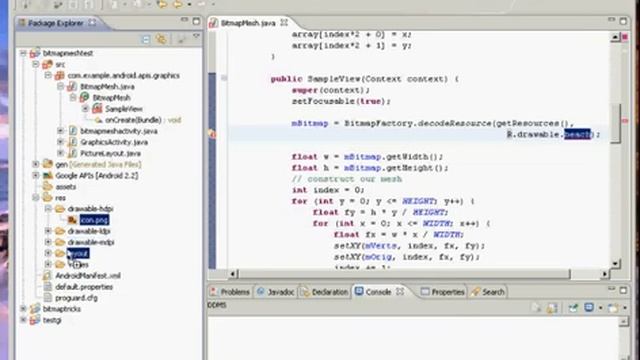Viewport: 640px width, 360px height.
Task: Close the Package Explorer tab
Action: pyautogui.click(x=93, y=23)
